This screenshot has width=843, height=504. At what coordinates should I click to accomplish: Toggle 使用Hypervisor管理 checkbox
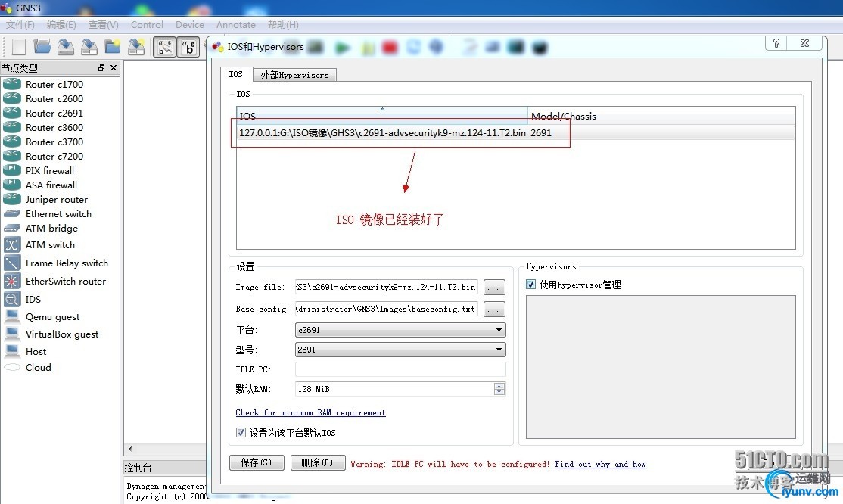pyautogui.click(x=531, y=284)
